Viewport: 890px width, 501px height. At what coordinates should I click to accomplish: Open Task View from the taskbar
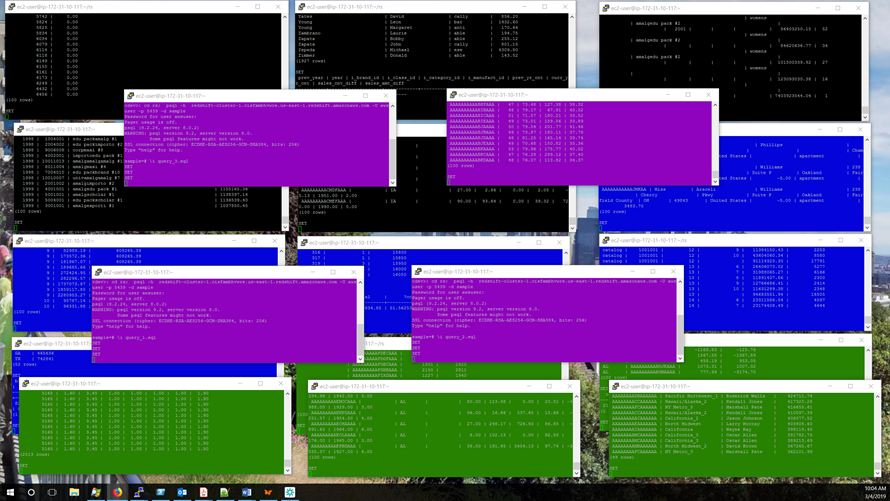53,492
